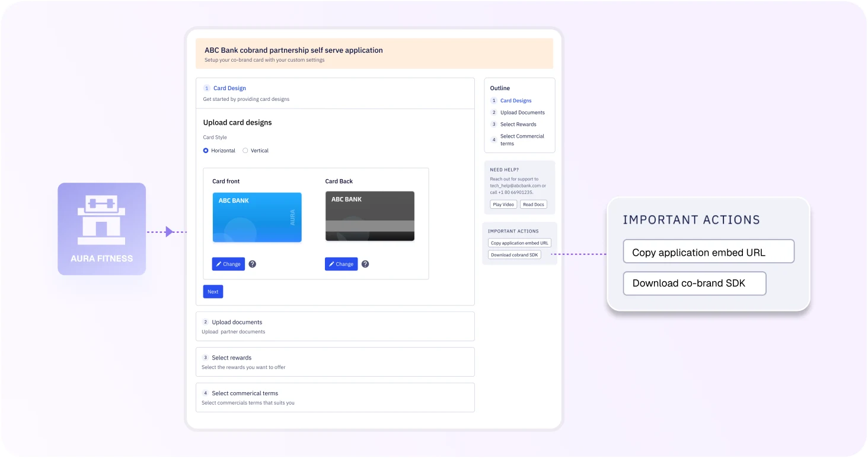Viewport: 868px width, 458px height.
Task: Expand the Select commerical terms section
Action: 334,397
